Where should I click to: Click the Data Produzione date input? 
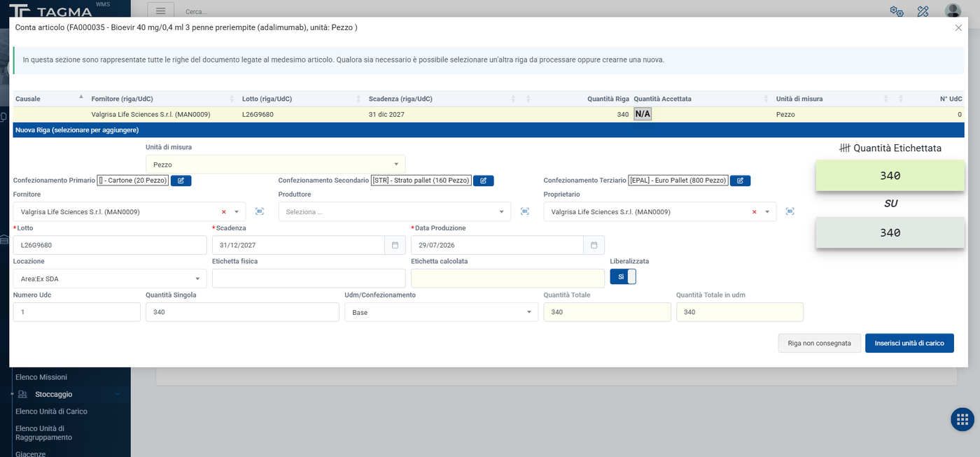click(498, 245)
